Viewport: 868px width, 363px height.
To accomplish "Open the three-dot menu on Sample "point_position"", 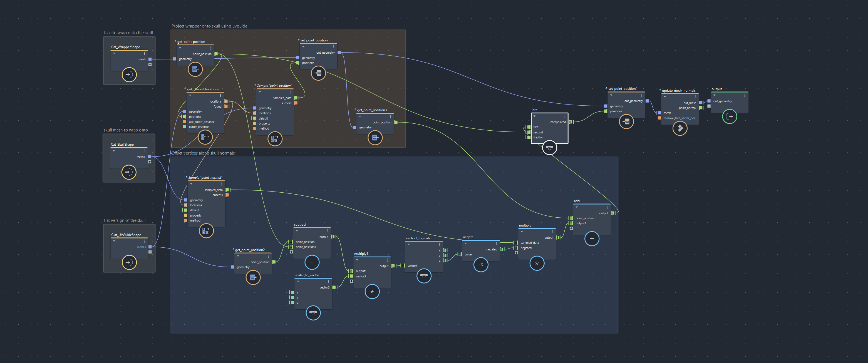I will [290, 92].
